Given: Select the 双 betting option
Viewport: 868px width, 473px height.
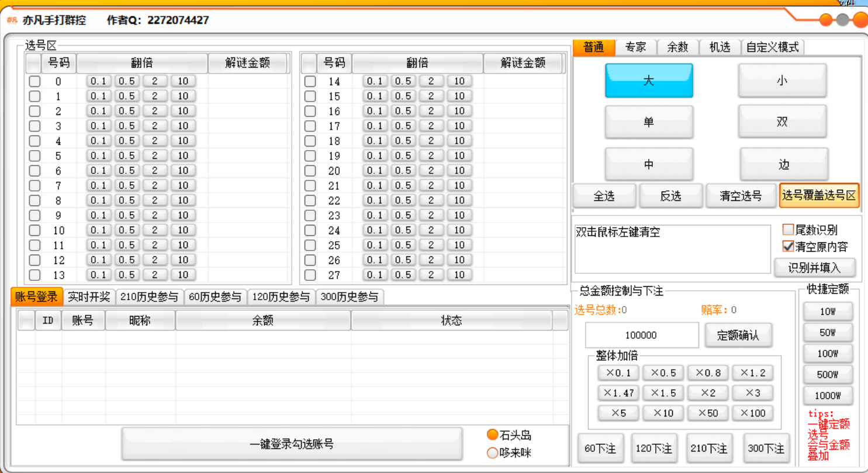Looking at the screenshot, I should [x=782, y=121].
